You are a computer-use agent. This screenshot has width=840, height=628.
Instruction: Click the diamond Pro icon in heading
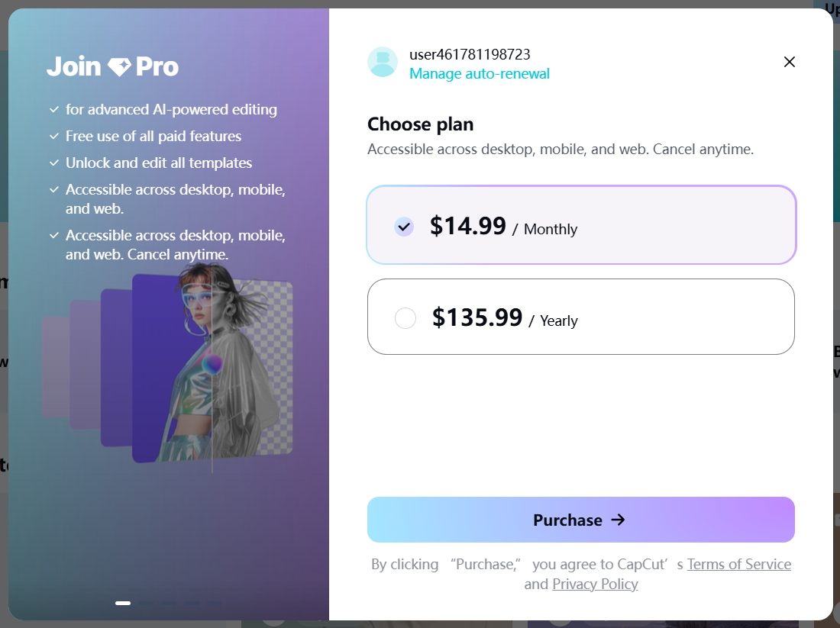(119, 67)
